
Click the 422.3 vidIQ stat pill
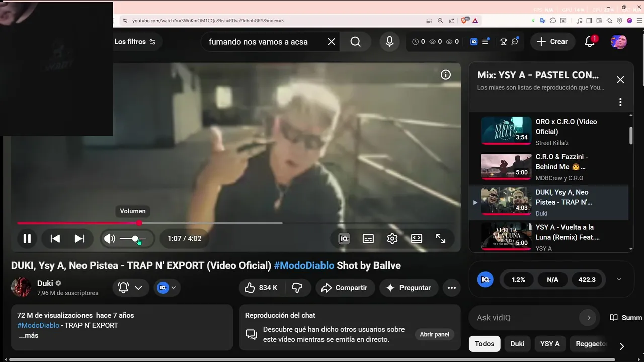tap(587, 279)
